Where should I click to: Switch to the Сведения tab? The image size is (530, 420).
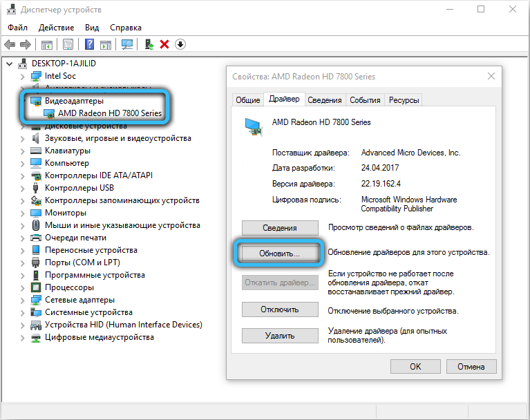click(x=325, y=100)
